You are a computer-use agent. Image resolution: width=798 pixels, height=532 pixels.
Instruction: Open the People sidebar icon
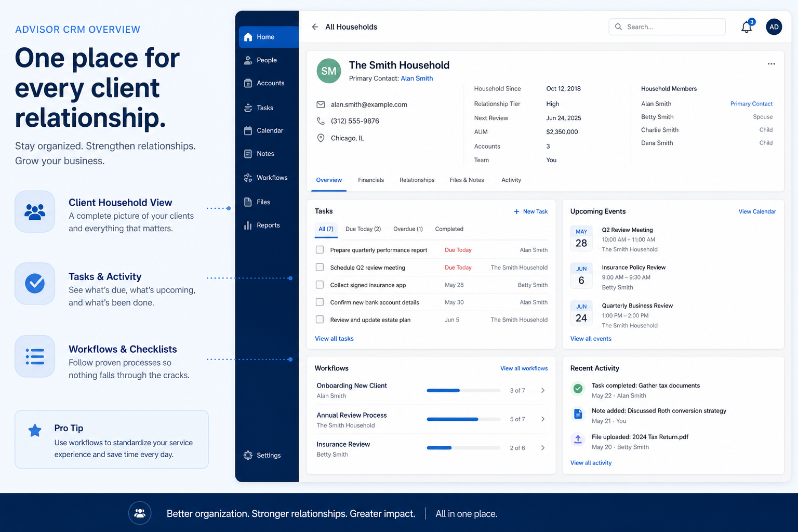[x=248, y=60]
